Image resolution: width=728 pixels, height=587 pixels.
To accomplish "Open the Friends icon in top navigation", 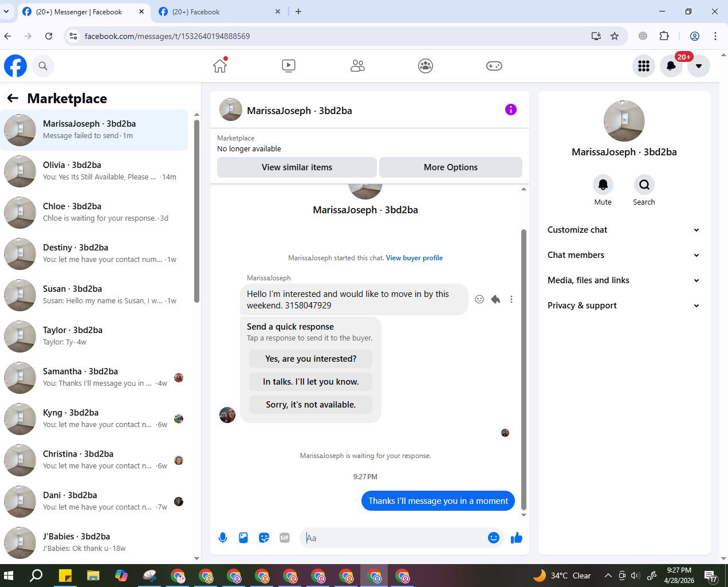I will pos(357,66).
